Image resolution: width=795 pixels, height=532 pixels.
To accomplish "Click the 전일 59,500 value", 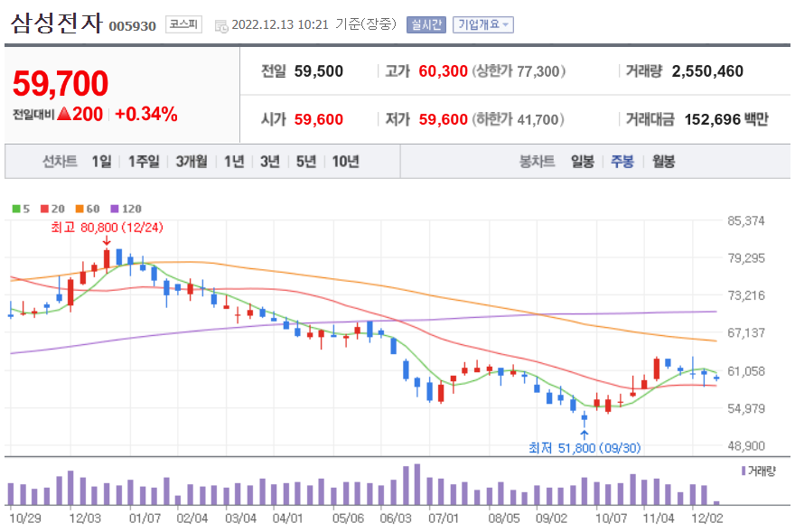I will pyautogui.click(x=318, y=71).
